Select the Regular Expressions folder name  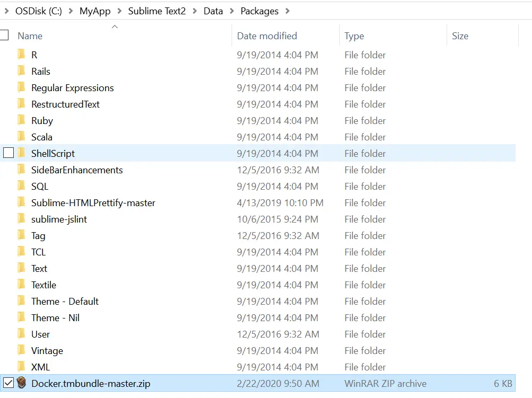pos(73,88)
